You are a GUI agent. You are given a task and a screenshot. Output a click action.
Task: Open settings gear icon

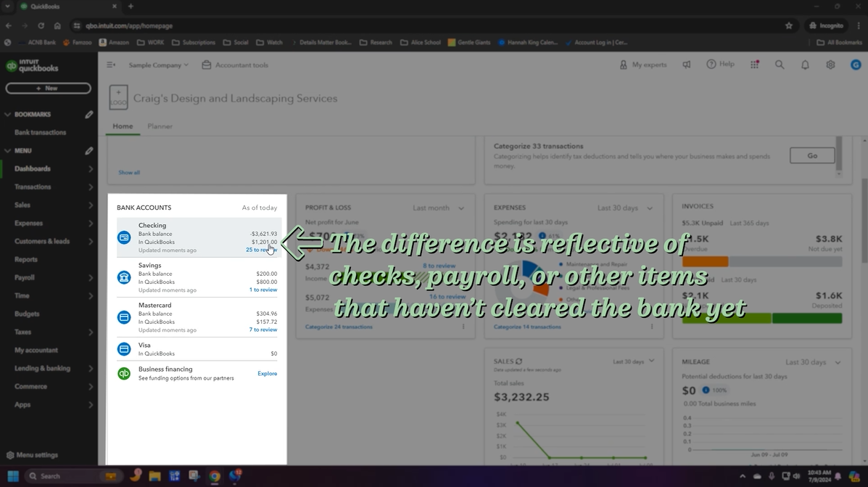[x=830, y=65]
